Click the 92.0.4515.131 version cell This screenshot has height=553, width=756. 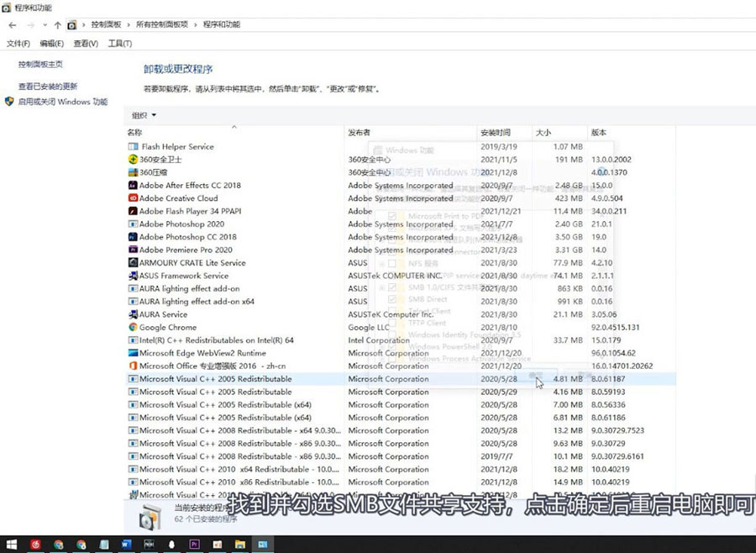(615, 327)
